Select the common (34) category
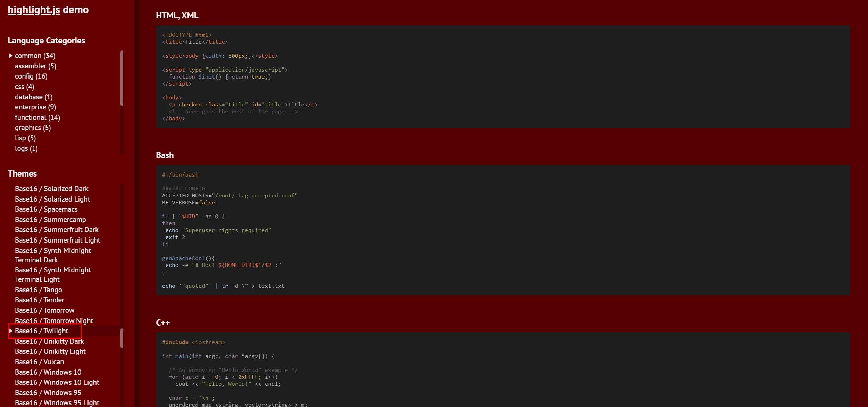The image size is (868, 407). point(35,56)
